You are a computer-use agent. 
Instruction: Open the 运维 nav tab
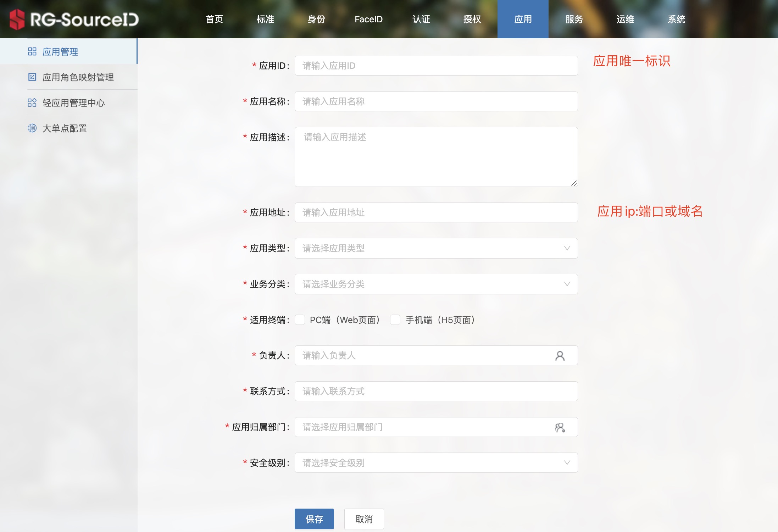click(x=625, y=19)
